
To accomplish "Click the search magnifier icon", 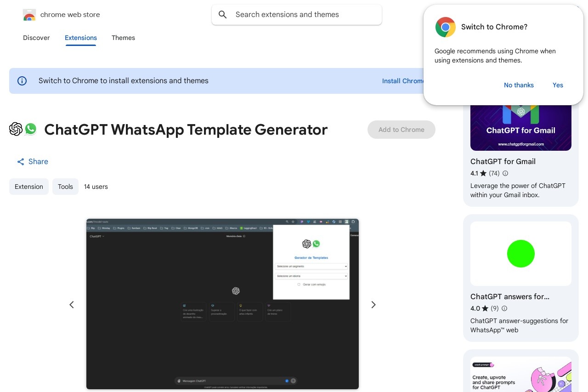I will (223, 15).
